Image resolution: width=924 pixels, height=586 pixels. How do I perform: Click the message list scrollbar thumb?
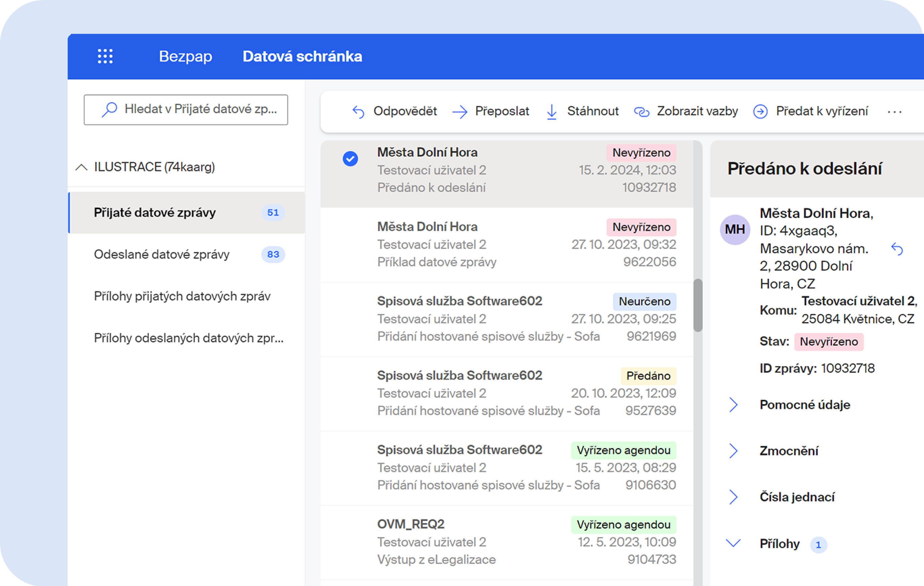coord(698,305)
